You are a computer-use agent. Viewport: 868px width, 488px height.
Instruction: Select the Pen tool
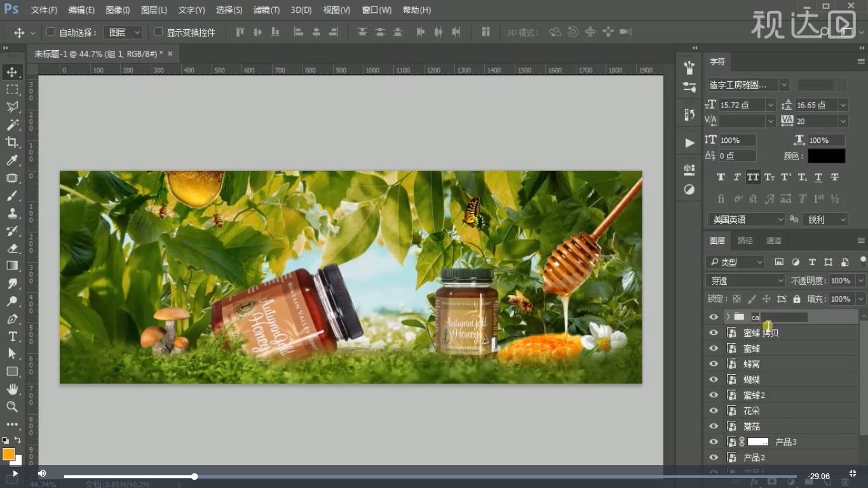pyautogui.click(x=12, y=318)
